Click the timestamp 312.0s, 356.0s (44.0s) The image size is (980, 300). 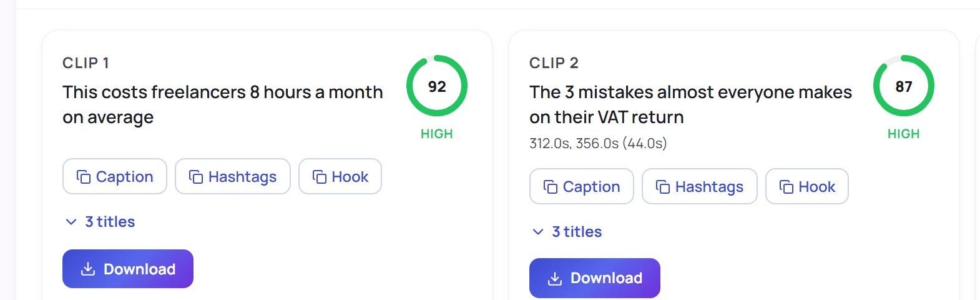tap(598, 143)
